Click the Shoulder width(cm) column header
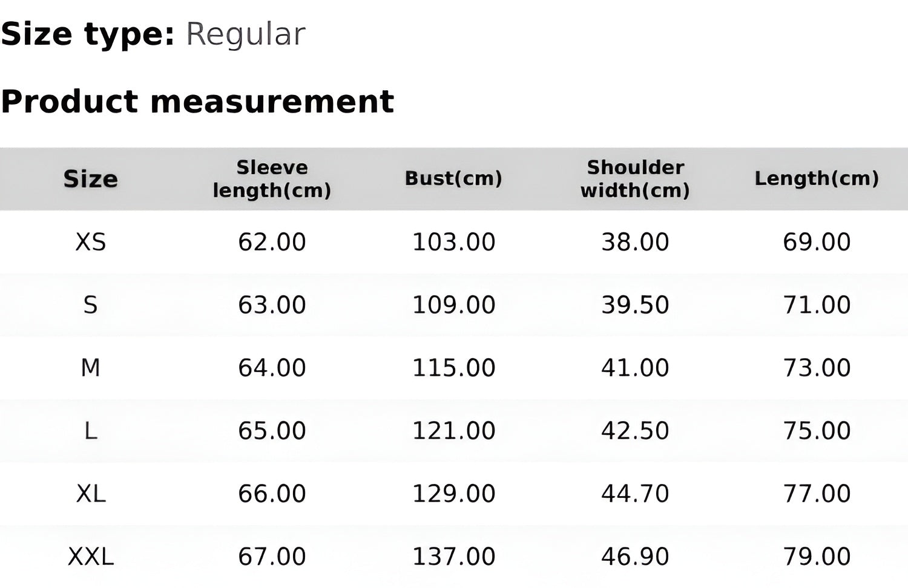908x588 pixels. pyautogui.click(x=635, y=179)
